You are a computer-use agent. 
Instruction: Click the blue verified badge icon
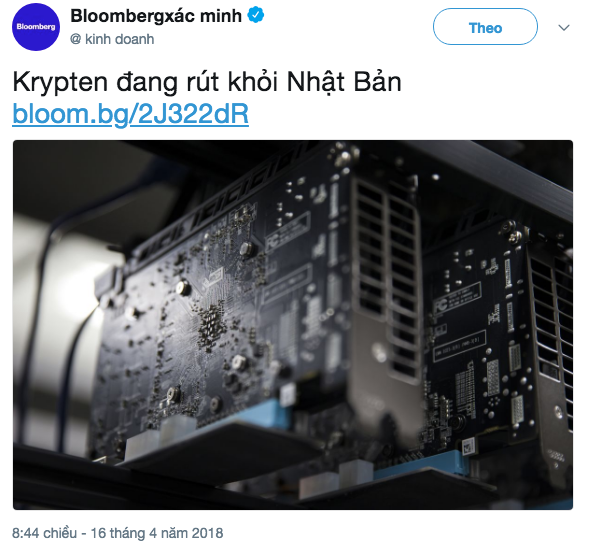(256, 16)
